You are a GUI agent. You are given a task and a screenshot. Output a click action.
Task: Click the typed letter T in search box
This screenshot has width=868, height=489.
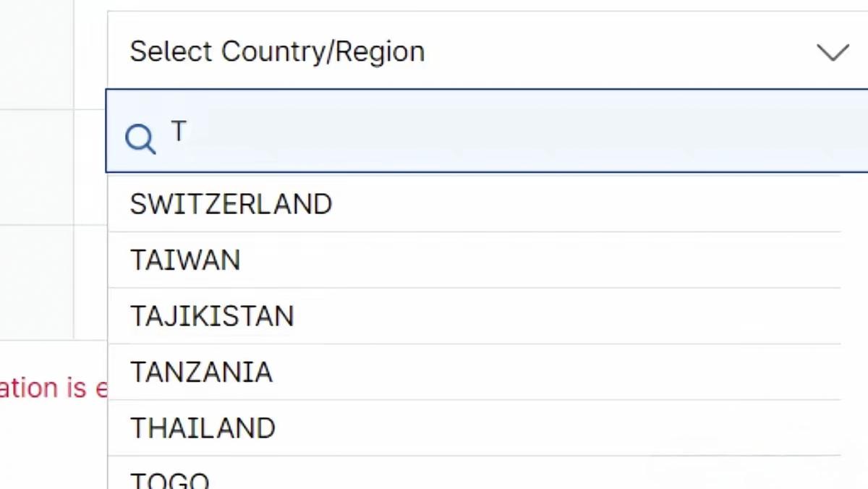click(179, 131)
